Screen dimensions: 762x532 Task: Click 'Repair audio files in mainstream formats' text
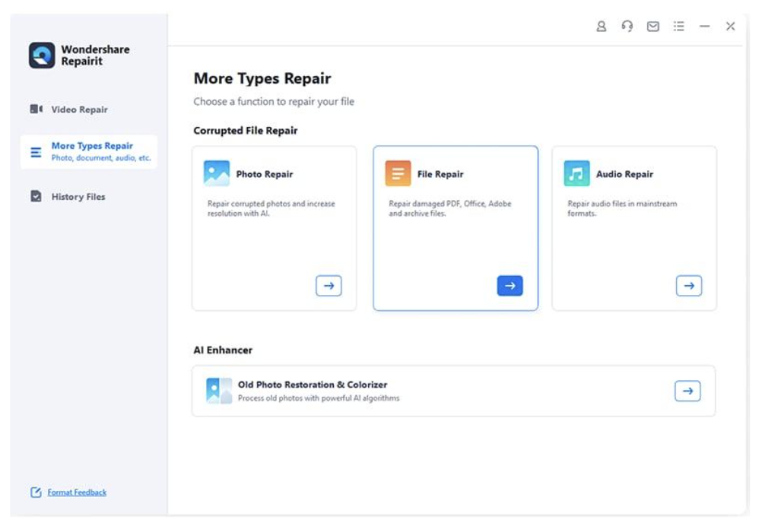point(622,208)
